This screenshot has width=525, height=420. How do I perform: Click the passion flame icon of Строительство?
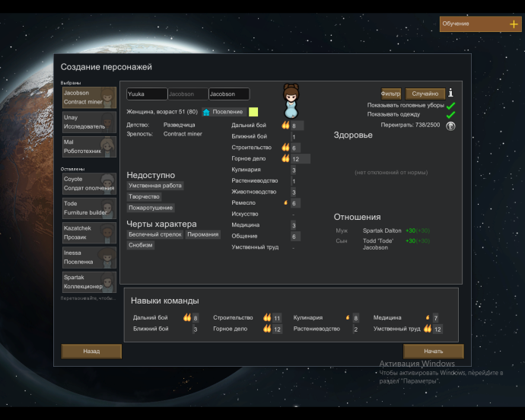tap(285, 148)
